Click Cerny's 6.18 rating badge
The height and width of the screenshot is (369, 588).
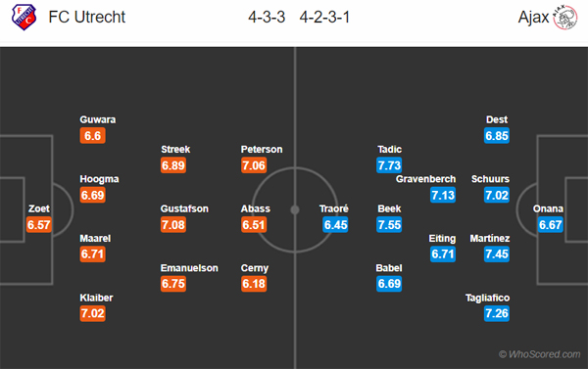254,284
